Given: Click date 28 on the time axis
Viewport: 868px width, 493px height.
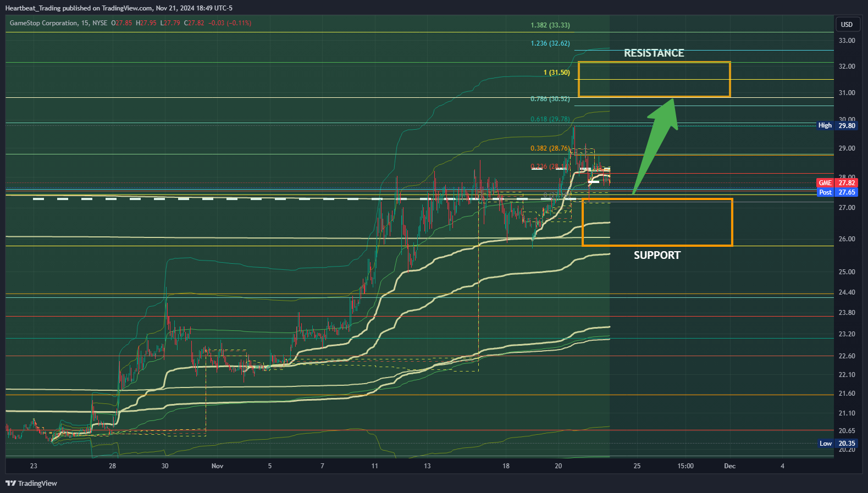Looking at the screenshot, I should (x=112, y=466).
